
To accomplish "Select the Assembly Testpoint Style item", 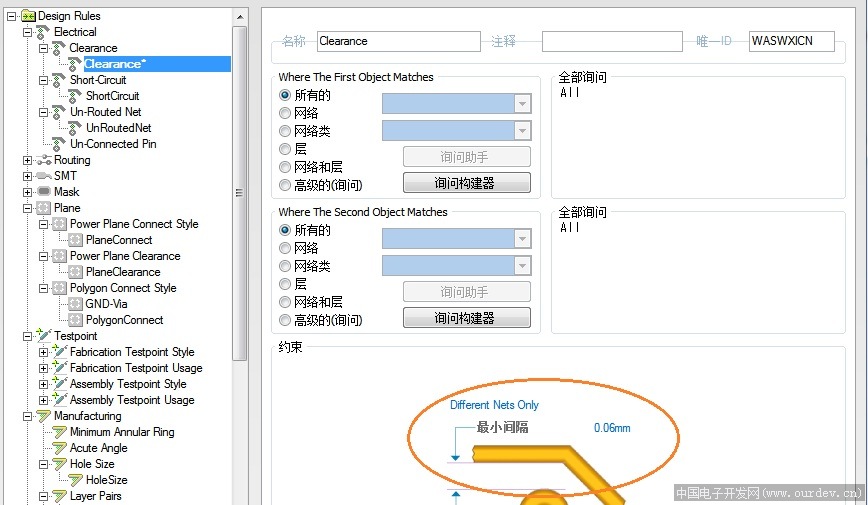I will [x=128, y=384].
